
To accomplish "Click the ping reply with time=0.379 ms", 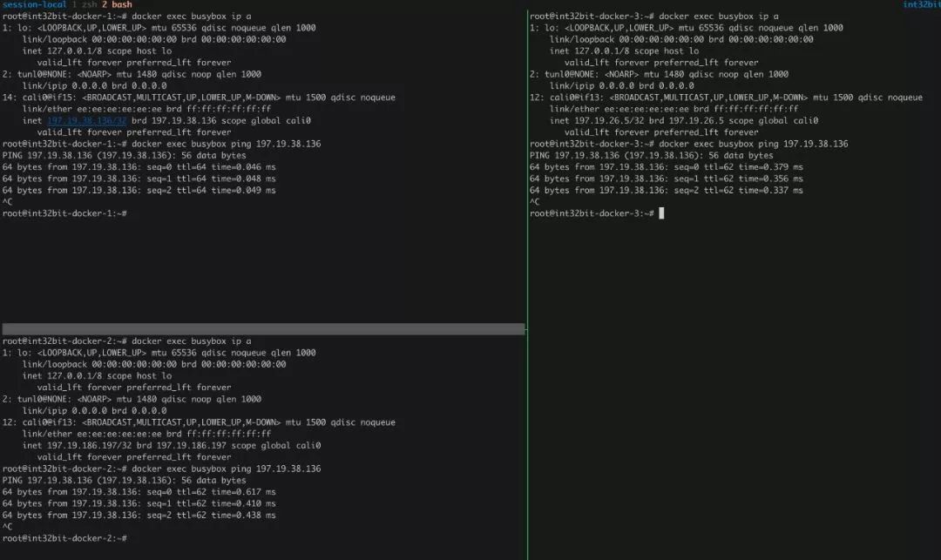I will pos(667,167).
